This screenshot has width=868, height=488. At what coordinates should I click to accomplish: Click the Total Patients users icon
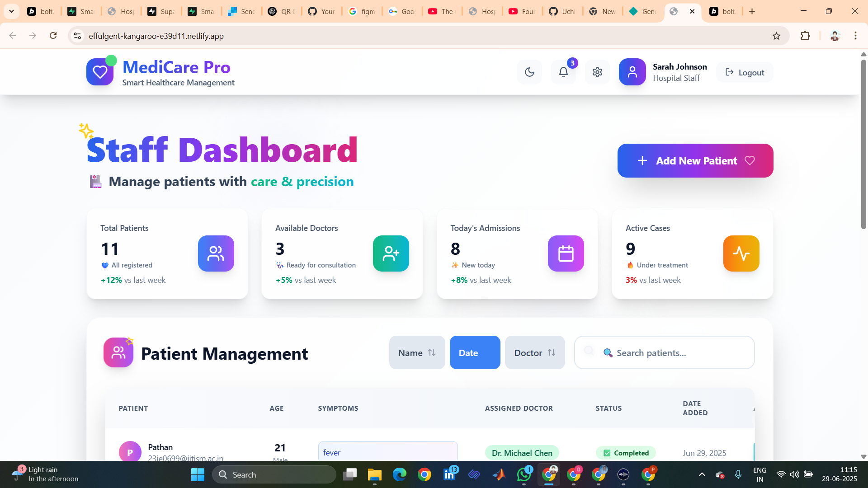[x=216, y=253]
